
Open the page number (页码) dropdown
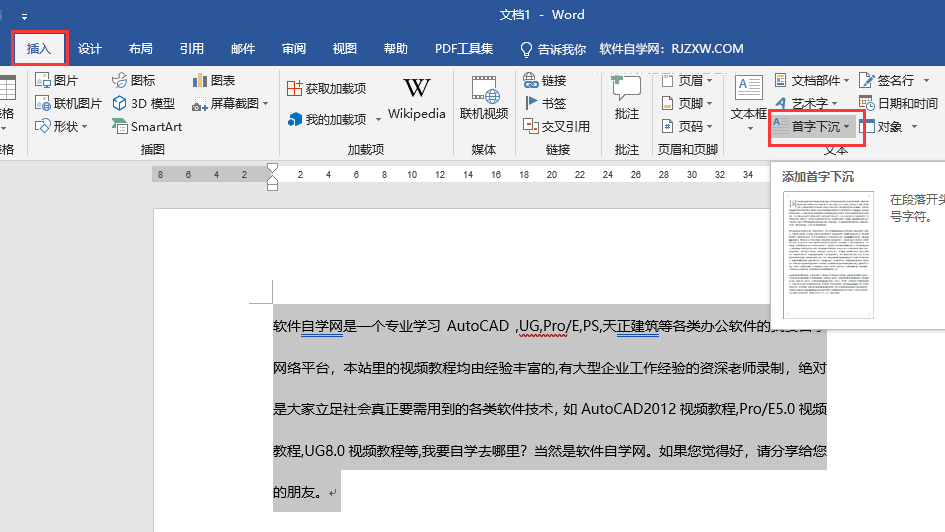click(687, 126)
